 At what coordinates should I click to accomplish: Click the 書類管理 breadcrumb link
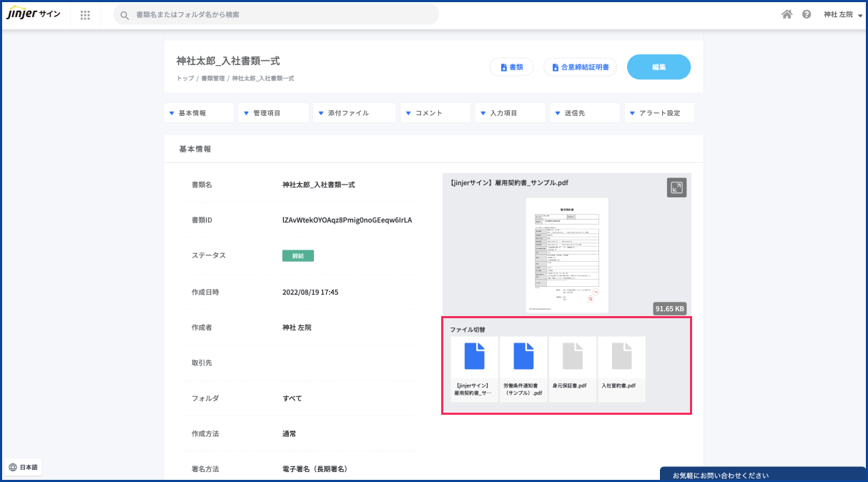click(212, 79)
